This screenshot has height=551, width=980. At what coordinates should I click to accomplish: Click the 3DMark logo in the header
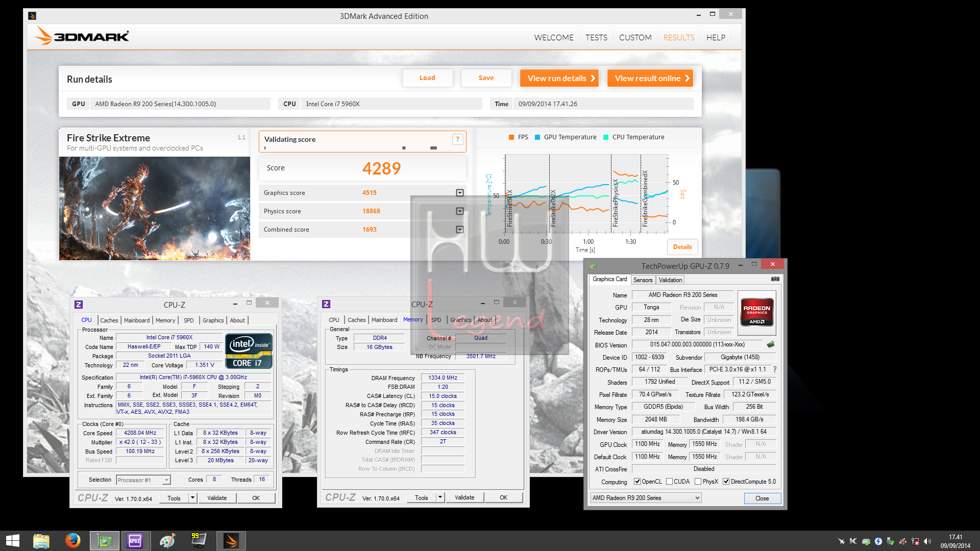pos(82,36)
